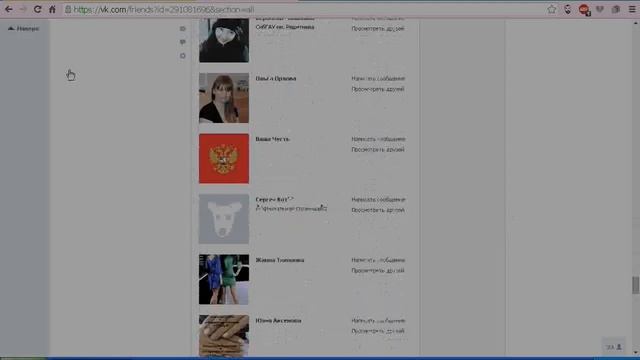Click Просмотреть друзей for the black hood avatar entry
The image size is (640, 360).
pyautogui.click(x=378, y=29)
